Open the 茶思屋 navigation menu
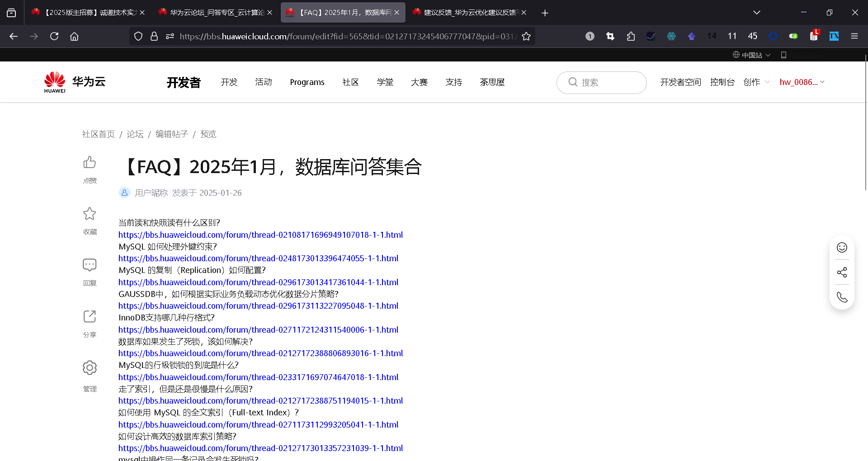868x461 pixels. click(492, 82)
